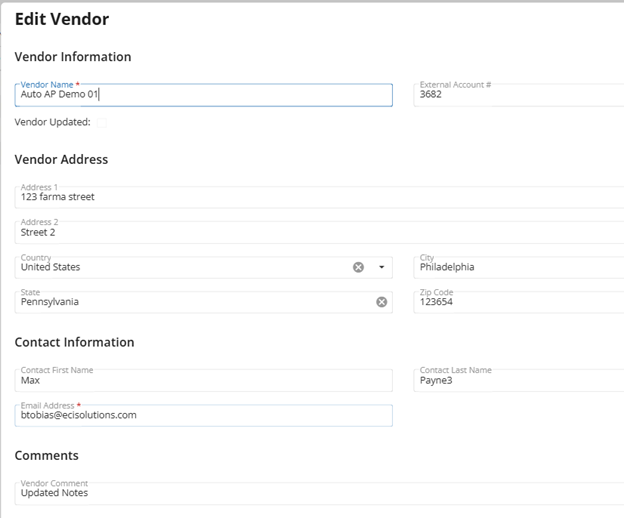This screenshot has height=518, width=624.
Task: Click the Zip Code field
Action: pos(519,302)
